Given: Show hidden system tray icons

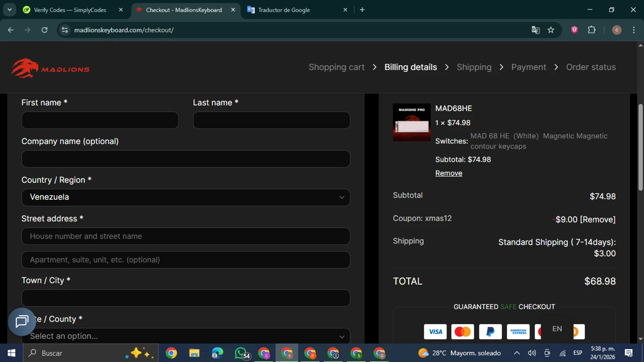Looking at the screenshot, I should pos(517,353).
